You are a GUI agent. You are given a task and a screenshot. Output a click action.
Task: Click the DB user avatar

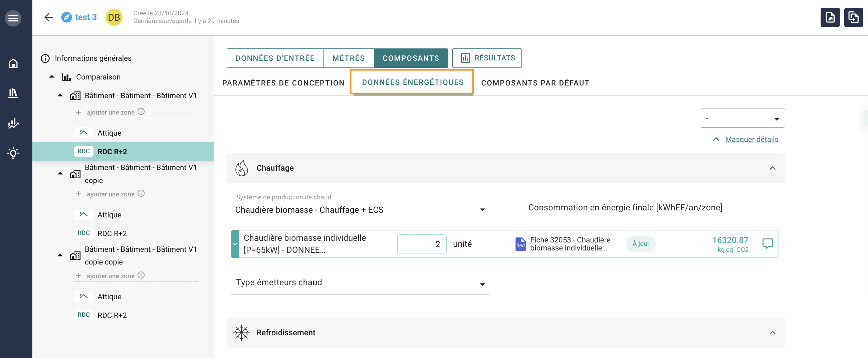tap(114, 17)
